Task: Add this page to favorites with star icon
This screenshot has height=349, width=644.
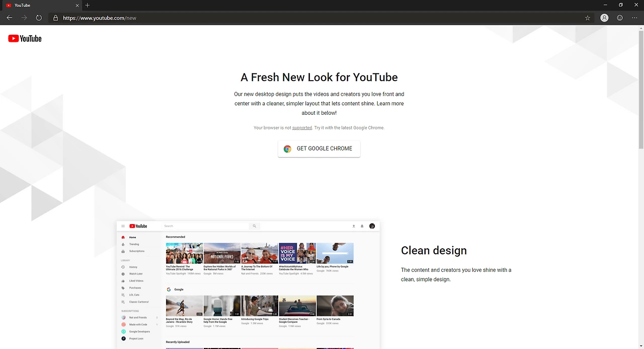Action: click(588, 18)
